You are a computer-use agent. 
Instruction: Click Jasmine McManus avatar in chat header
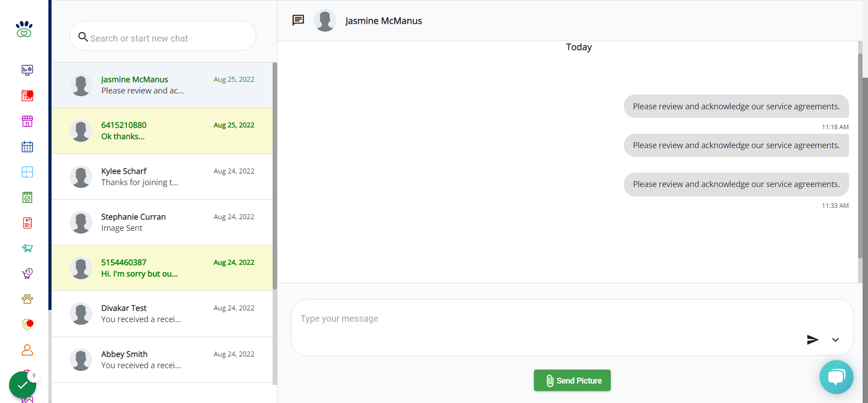tap(325, 20)
